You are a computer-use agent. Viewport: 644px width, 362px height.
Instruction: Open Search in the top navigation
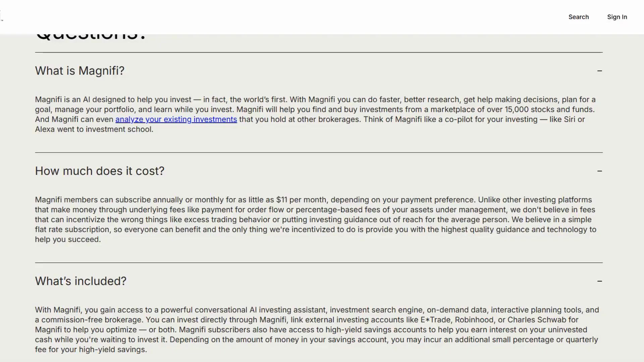tap(579, 17)
